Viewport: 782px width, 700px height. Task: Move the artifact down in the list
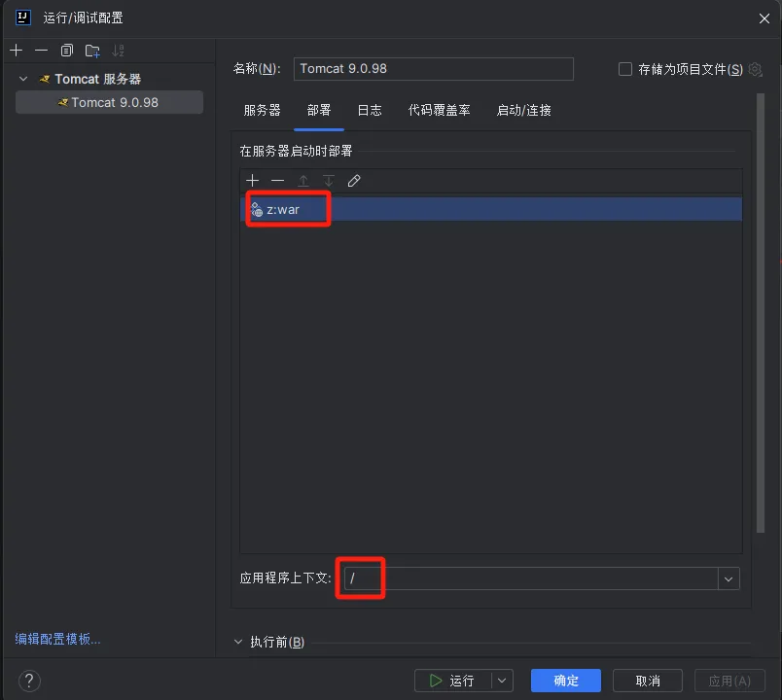pos(329,180)
